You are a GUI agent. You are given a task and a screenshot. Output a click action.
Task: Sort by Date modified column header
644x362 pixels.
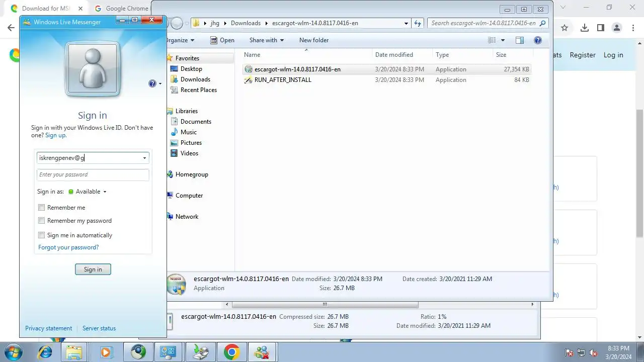click(403, 55)
